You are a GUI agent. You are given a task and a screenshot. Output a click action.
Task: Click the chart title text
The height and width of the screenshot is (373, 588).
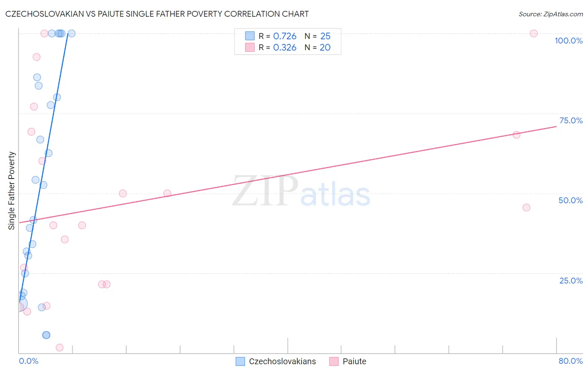pos(157,14)
